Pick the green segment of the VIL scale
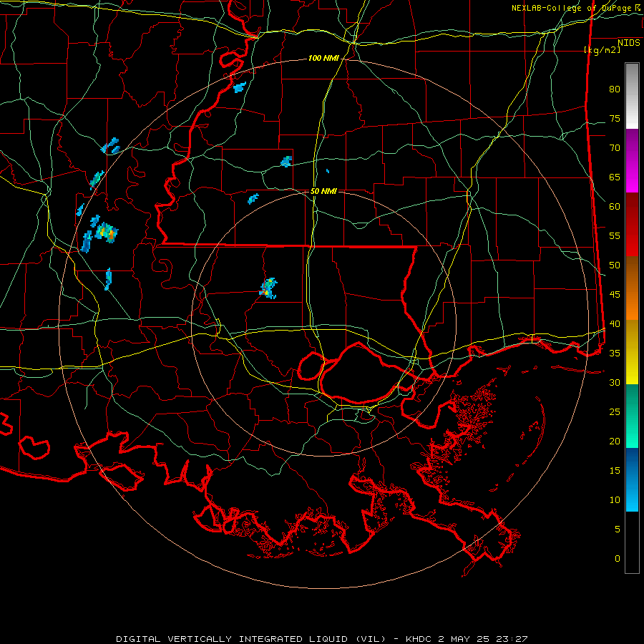644x644 pixels. coord(632,416)
